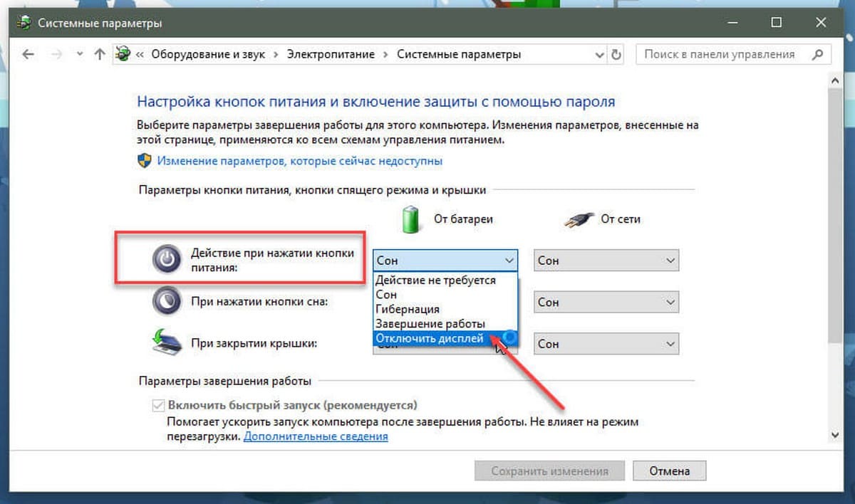Viewport: 855px width, 504px height.
Task: Click the green battery icon
Action: tap(412, 219)
